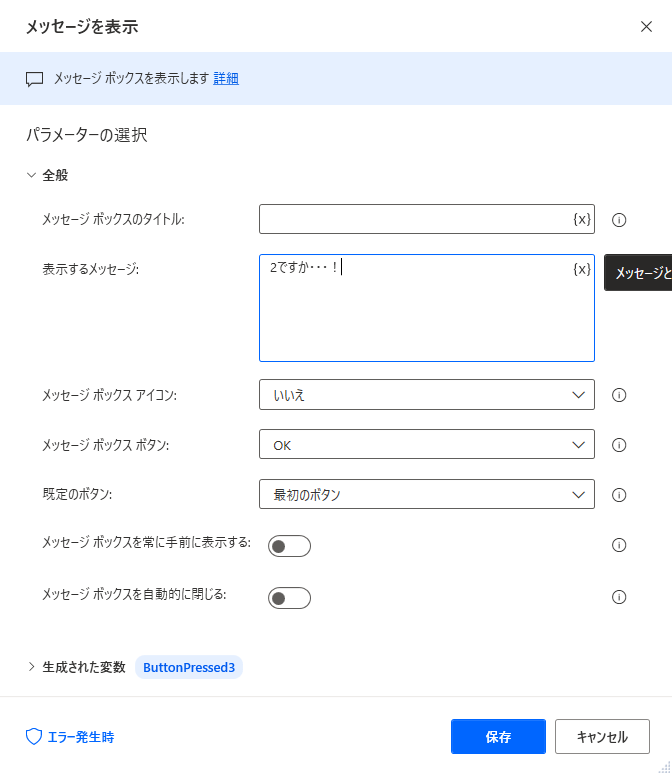Toggle メッセージ ボックスを常に手前に表示する switch
Image resolution: width=672 pixels, height=775 pixels.
[290, 546]
